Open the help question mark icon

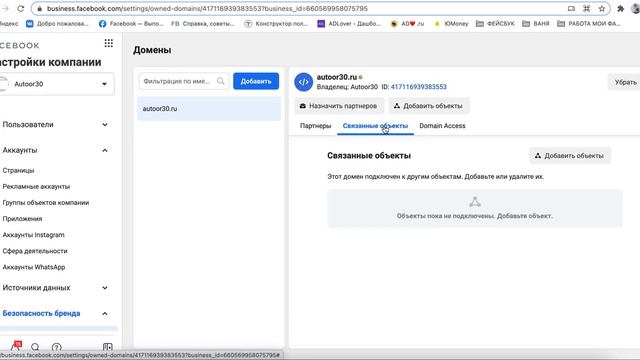pyautogui.click(x=57, y=347)
